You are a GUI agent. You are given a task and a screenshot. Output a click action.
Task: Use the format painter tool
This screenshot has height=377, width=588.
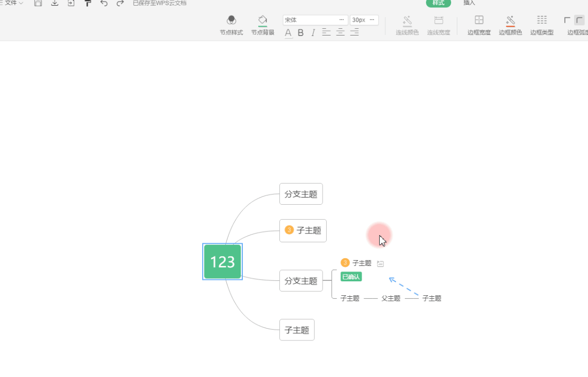pyautogui.click(x=87, y=3)
